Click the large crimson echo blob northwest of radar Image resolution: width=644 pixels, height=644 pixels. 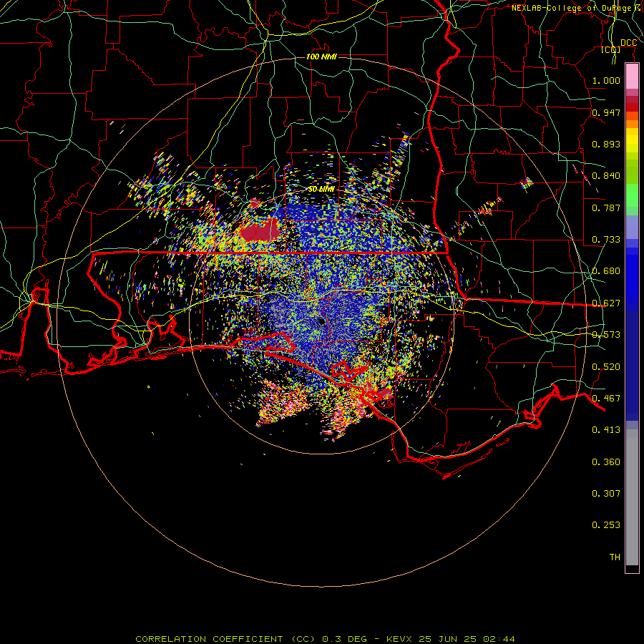[x=260, y=230]
